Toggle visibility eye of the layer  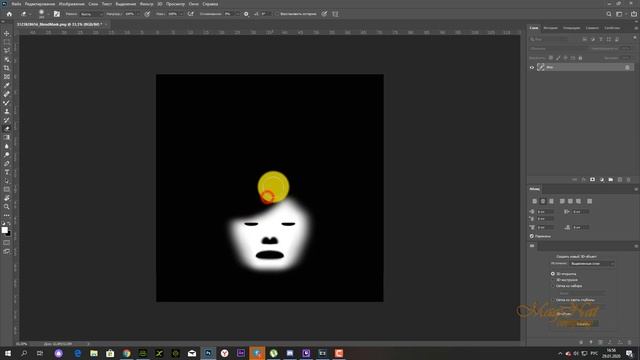(x=532, y=67)
